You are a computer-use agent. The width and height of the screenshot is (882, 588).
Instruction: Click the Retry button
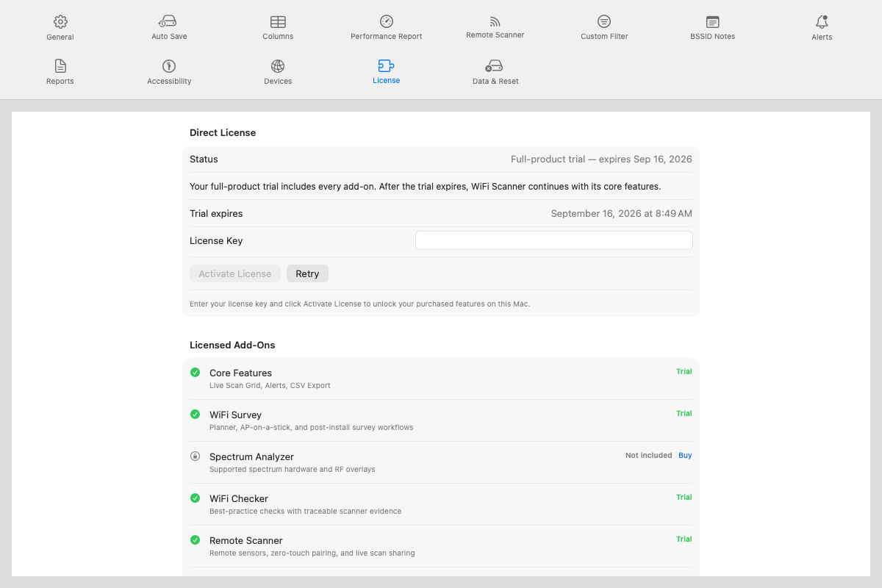307,273
